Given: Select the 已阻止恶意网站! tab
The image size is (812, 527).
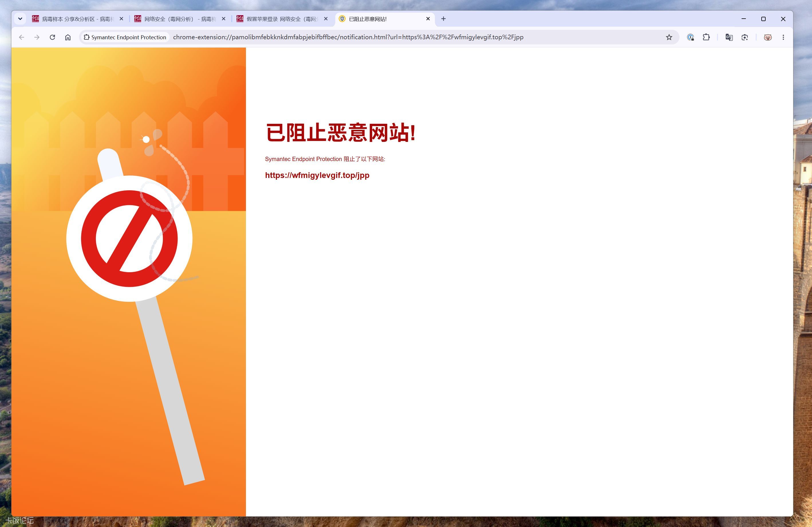Looking at the screenshot, I should click(385, 19).
